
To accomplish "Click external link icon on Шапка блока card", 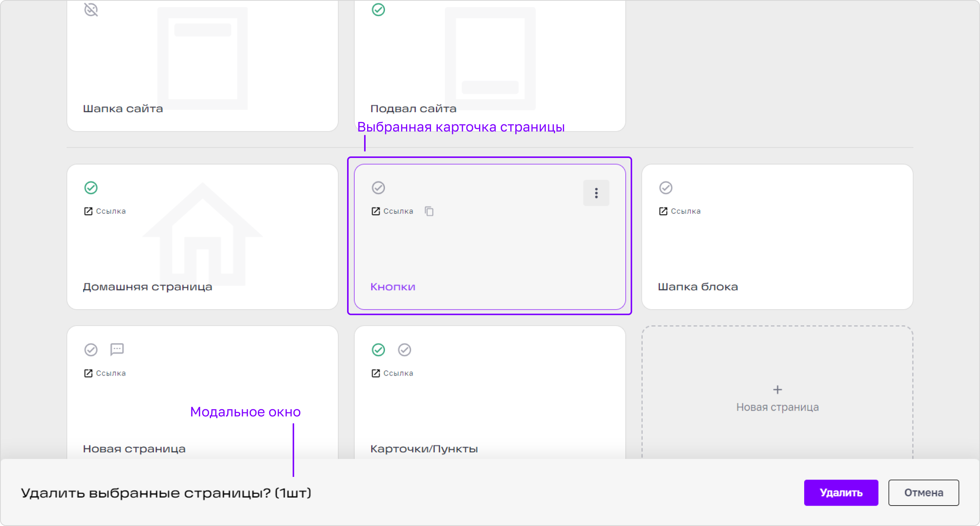I will click(663, 211).
